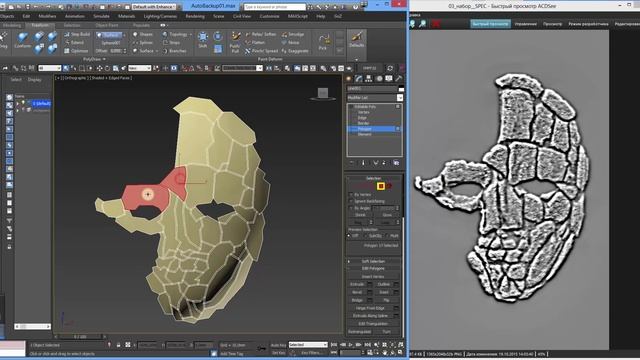Click the animation time slider
This screenshot has height=360, width=640.
80,337
